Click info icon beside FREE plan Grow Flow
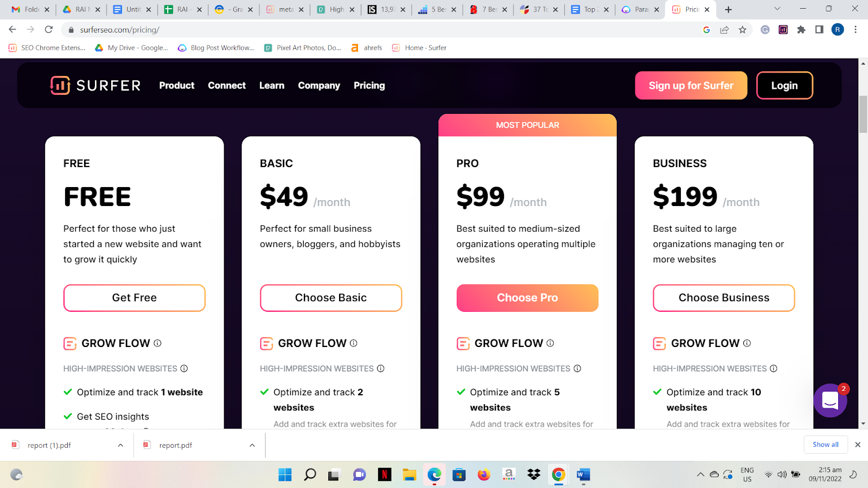 click(157, 343)
